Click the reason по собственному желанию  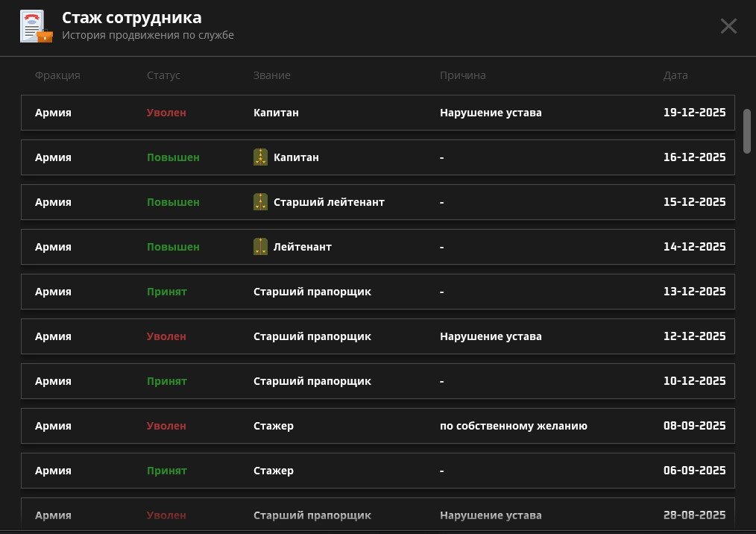pos(514,426)
